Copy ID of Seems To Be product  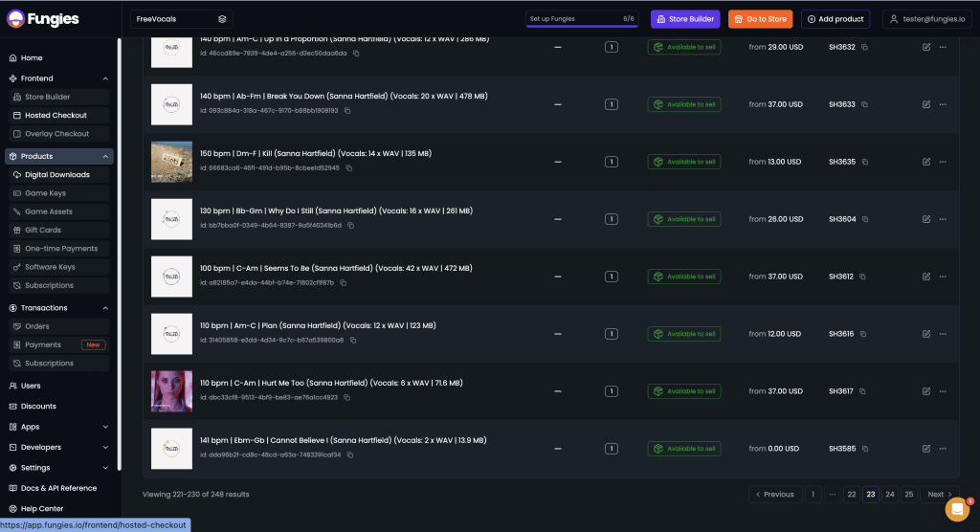click(x=344, y=282)
